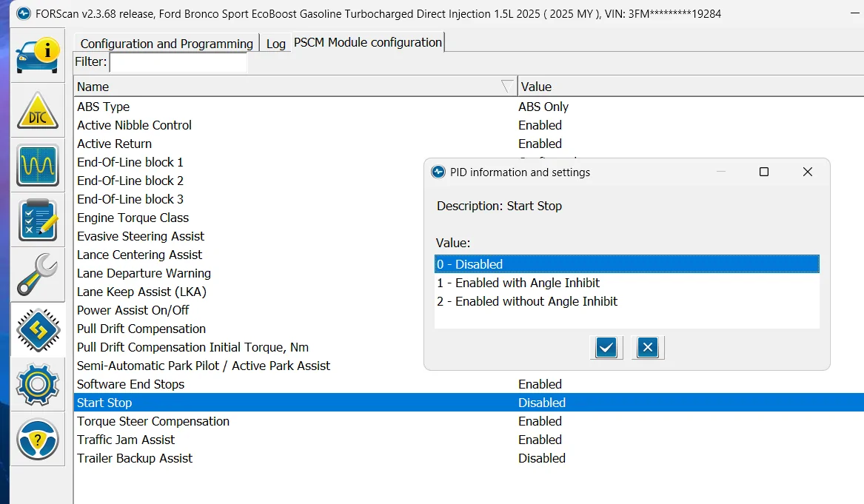Select value 0 - Disabled

pyautogui.click(x=469, y=264)
